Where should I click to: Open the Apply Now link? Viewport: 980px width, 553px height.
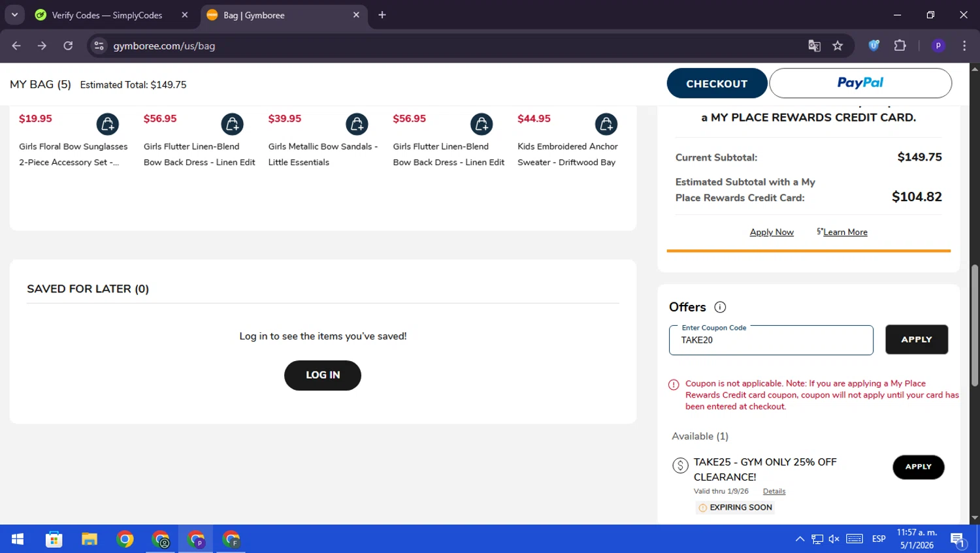(x=772, y=232)
